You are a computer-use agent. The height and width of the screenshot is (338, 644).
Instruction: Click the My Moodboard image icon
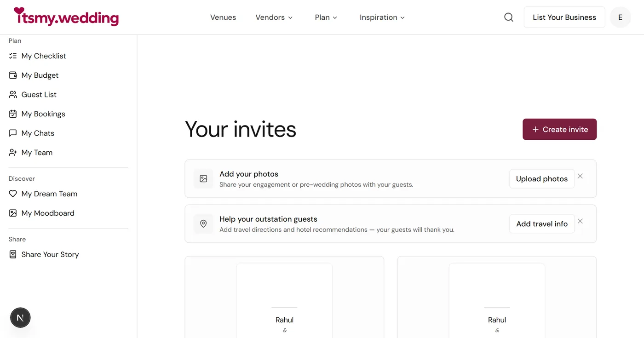[x=13, y=213]
